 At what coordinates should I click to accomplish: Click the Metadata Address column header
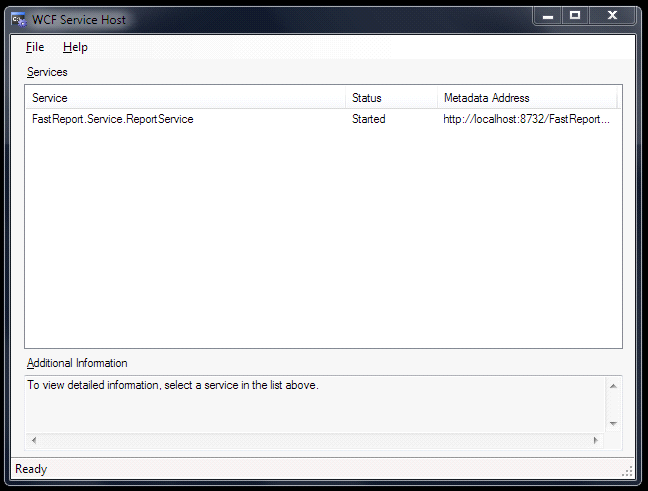[527, 98]
